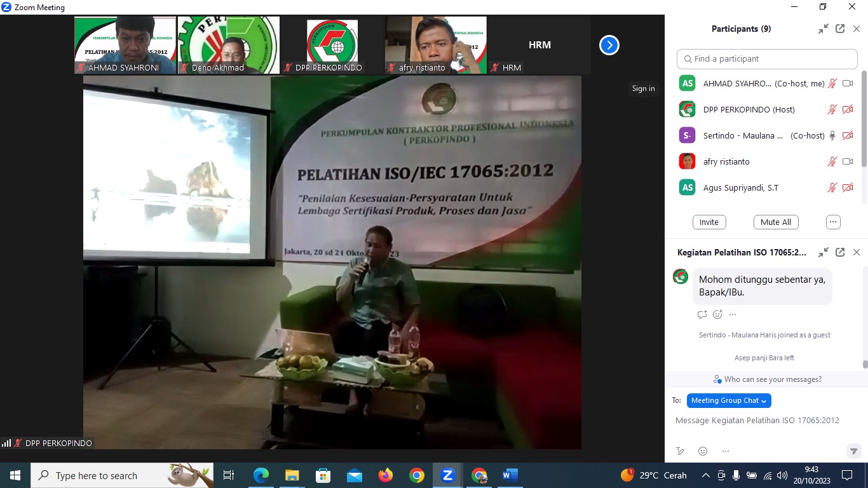Image resolution: width=868 pixels, height=488 pixels.
Task: Toggle Sertindo - Maulana's video-off icon
Action: click(848, 135)
